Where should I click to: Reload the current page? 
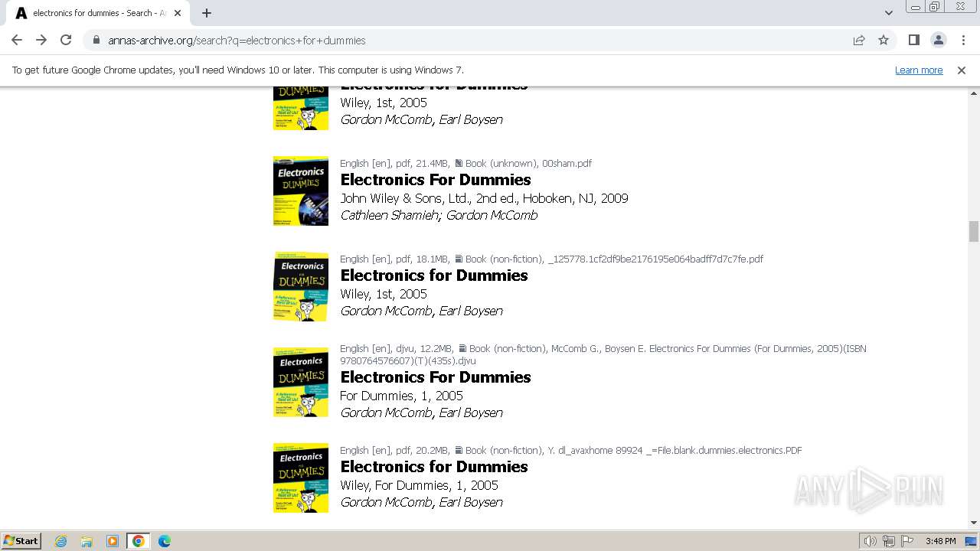[x=66, y=40]
